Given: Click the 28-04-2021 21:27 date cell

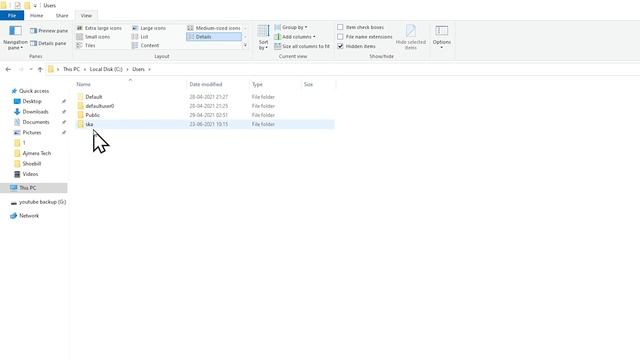Looking at the screenshot, I should [209, 97].
